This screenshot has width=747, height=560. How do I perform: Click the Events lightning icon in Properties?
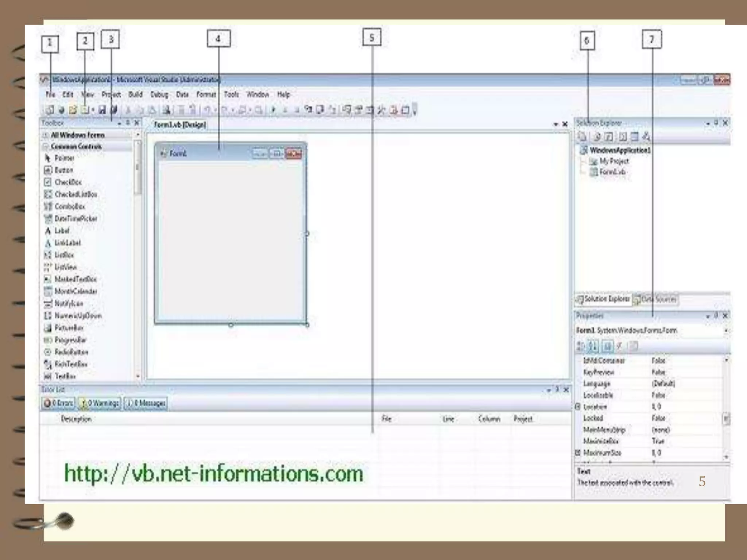[619, 346]
